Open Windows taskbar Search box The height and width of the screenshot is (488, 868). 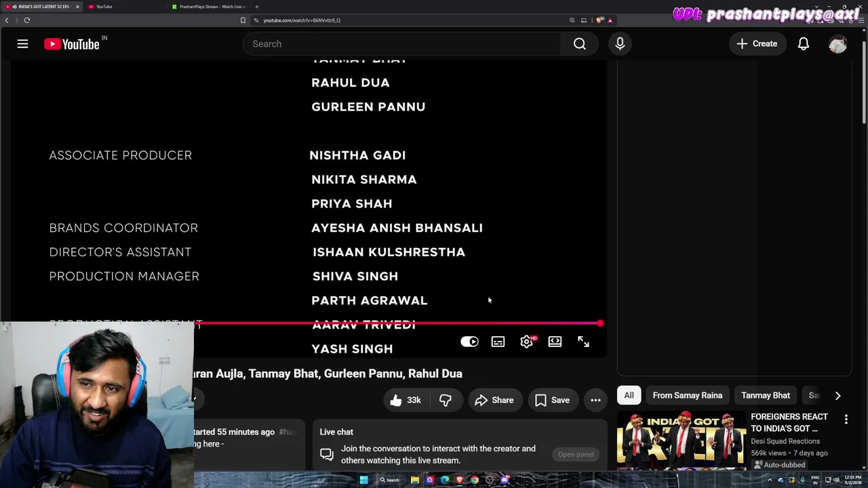pos(389,480)
